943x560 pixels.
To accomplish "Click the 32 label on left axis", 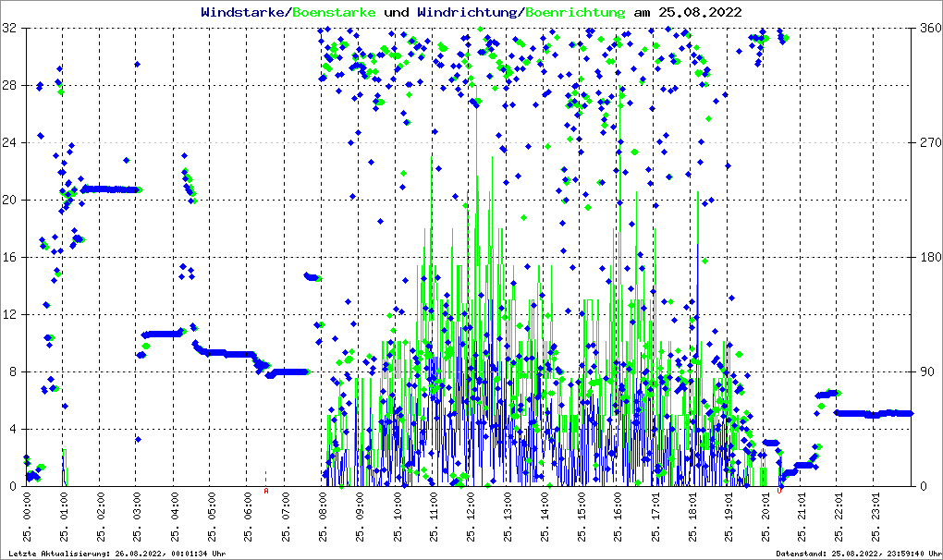I will point(10,29).
